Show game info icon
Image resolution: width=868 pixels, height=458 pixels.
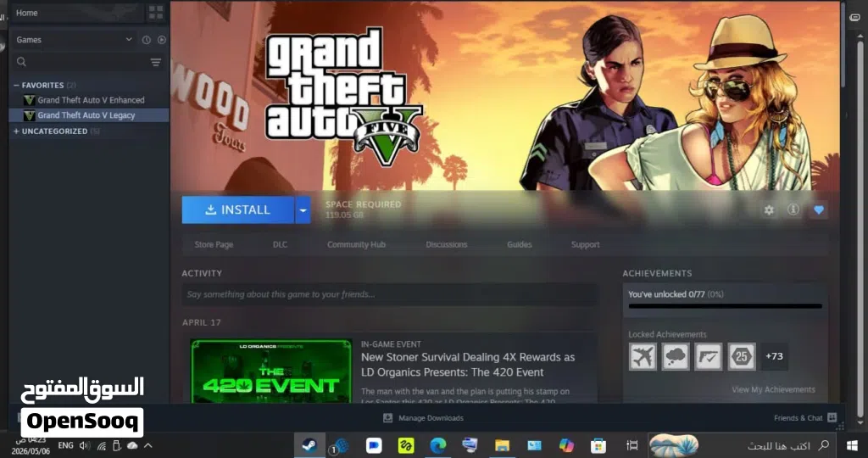[793, 209]
